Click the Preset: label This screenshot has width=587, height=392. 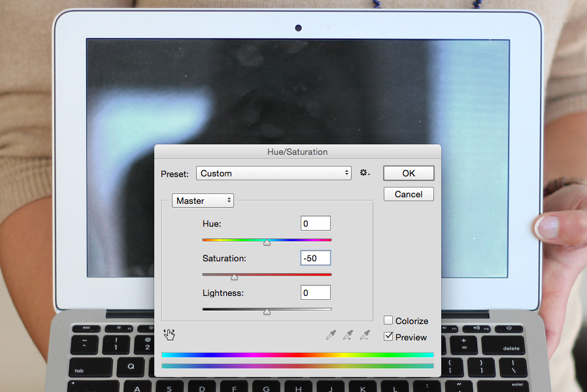tap(175, 174)
